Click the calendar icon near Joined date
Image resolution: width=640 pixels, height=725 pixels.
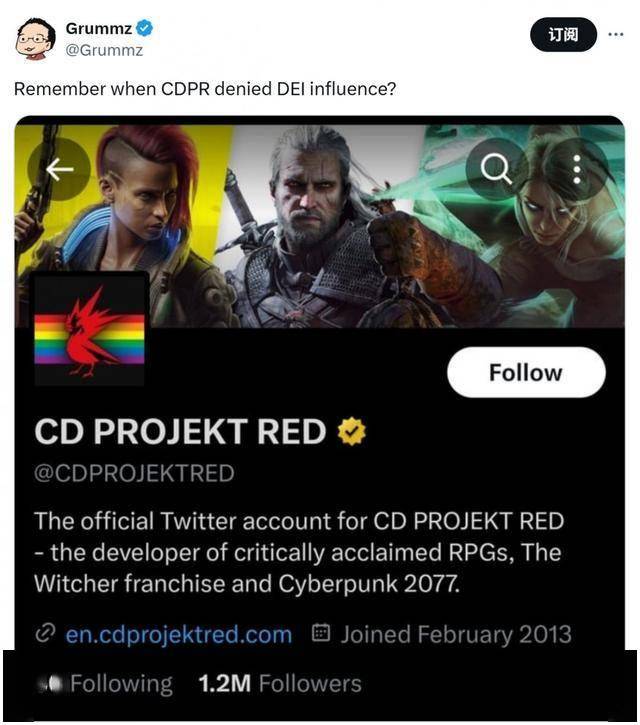[321, 633]
